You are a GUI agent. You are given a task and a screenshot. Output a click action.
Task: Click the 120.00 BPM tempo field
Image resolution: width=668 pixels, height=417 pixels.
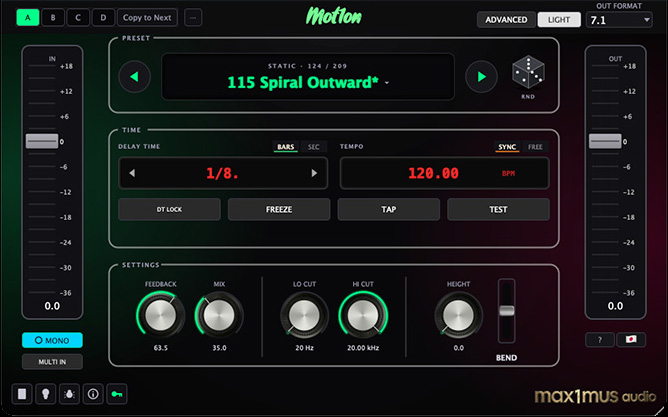[444, 173]
